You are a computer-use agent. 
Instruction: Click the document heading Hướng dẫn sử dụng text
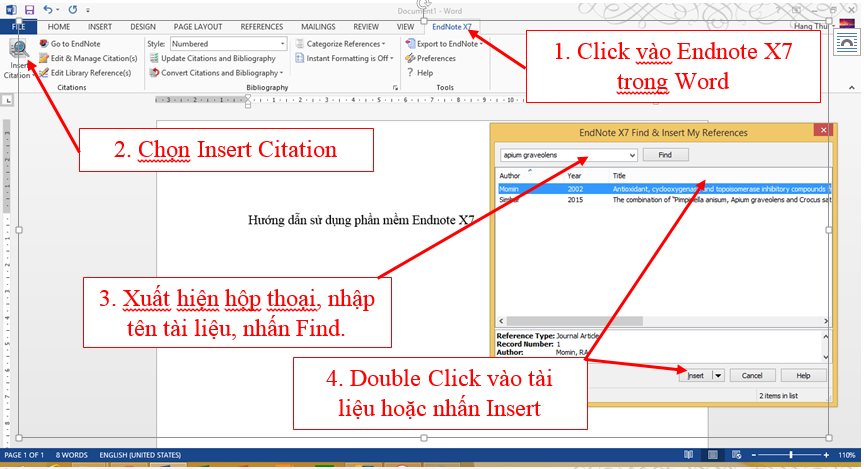pos(361,220)
